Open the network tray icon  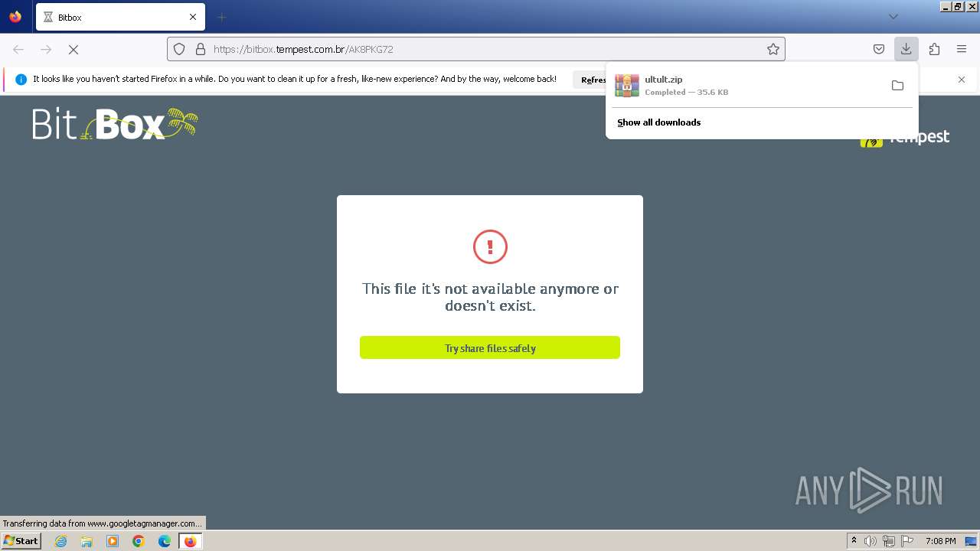(x=889, y=541)
